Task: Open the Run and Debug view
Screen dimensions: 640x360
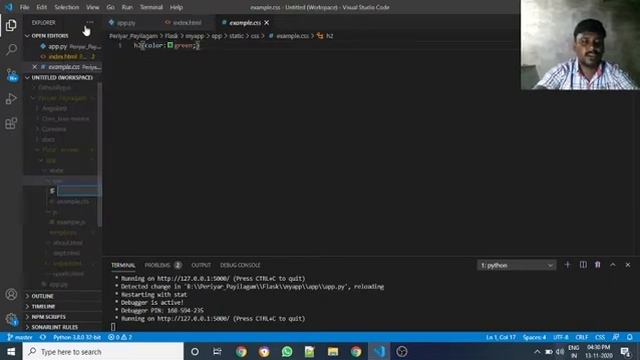Action: pyautogui.click(x=11, y=99)
